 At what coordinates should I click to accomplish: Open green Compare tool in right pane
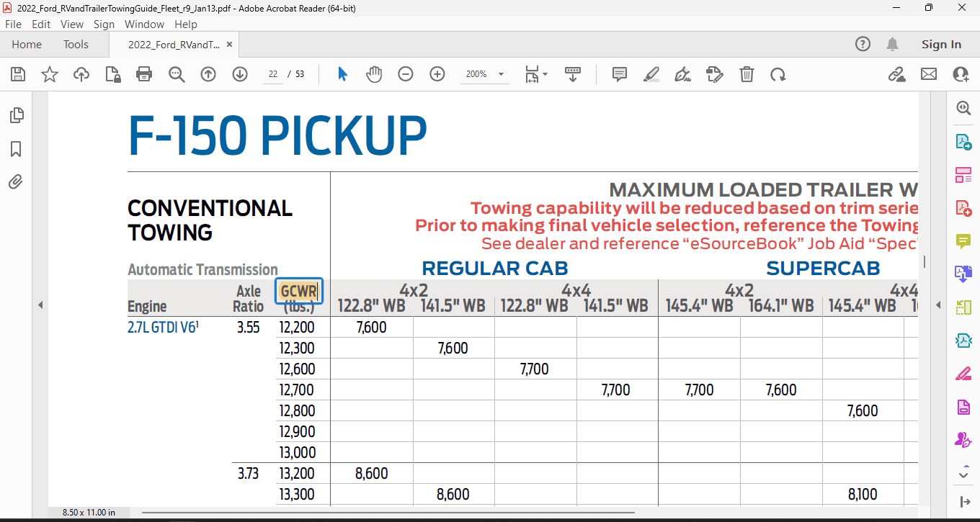963,307
